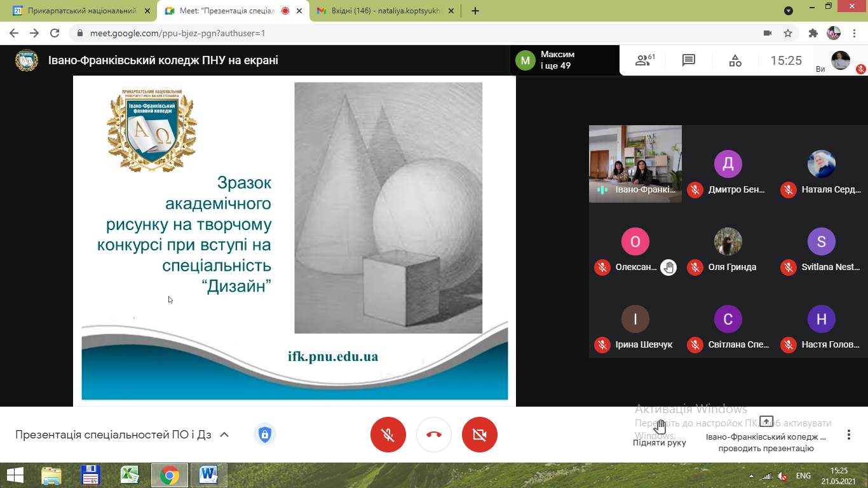Viewport: 868px width, 488px height.
Task: Open the Chrome extensions puzzle menu
Action: [x=813, y=33]
